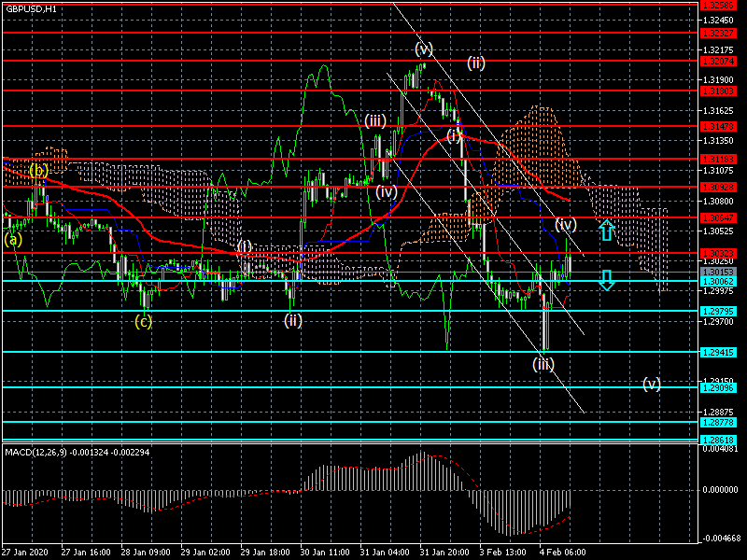Image resolution: width=747 pixels, height=560 pixels.
Task: Click the cyan 1.28618 price label
Action: click(718, 441)
